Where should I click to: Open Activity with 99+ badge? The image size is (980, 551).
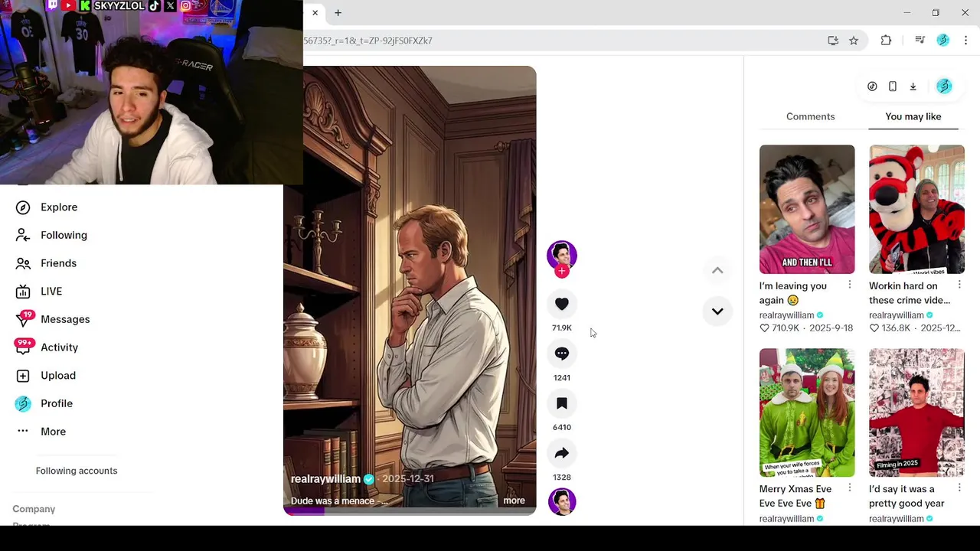tap(59, 347)
